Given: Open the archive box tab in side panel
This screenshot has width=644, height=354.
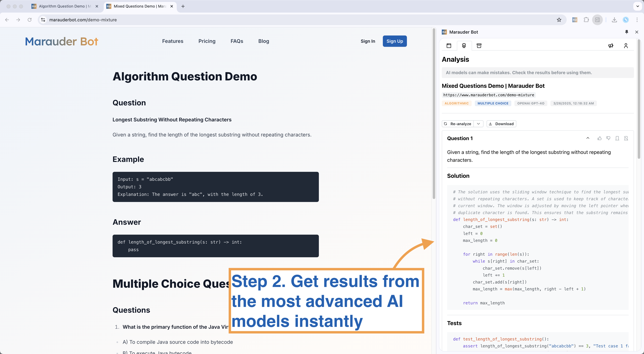Looking at the screenshot, I should (x=479, y=46).
